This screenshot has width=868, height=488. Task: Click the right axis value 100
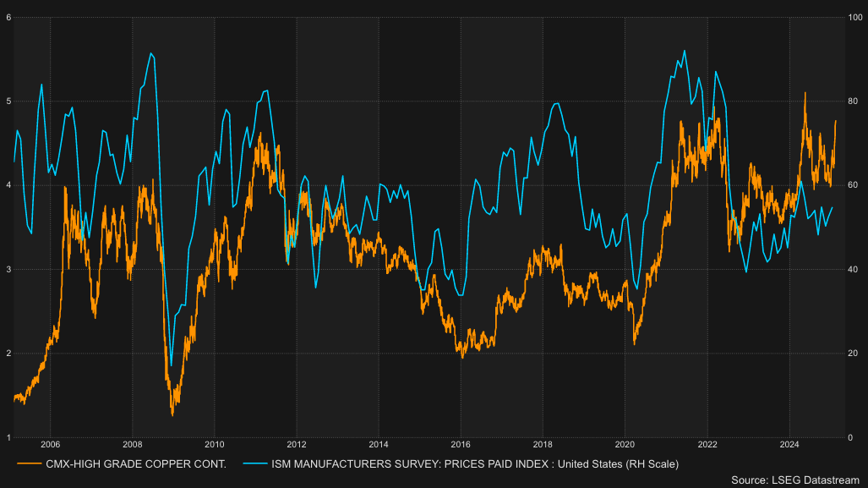[x=854, y=18]
